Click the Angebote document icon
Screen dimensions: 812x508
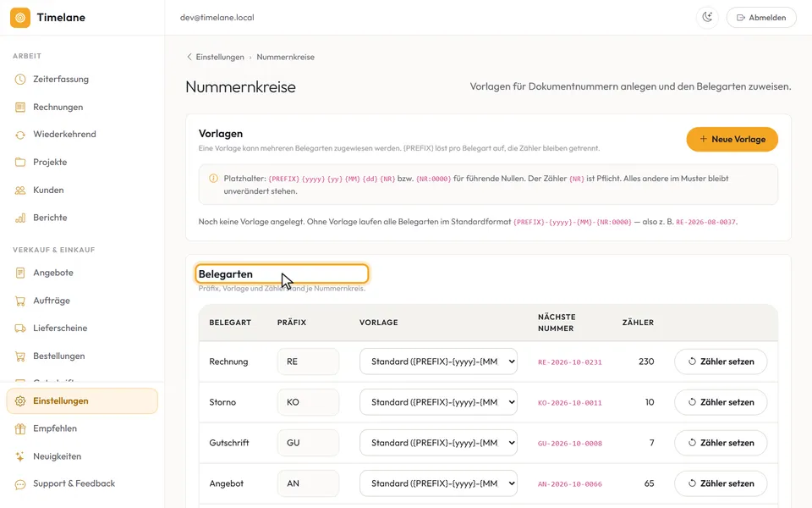[20, 273]
